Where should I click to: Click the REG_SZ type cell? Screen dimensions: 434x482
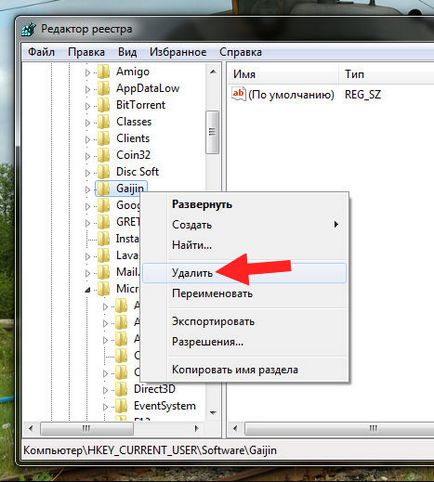click(x=363, y=95)
